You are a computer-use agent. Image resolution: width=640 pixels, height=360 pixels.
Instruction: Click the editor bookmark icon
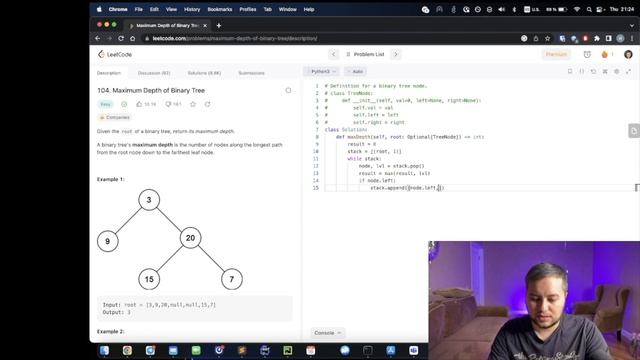pyautogui.click(x=570, y=71)
